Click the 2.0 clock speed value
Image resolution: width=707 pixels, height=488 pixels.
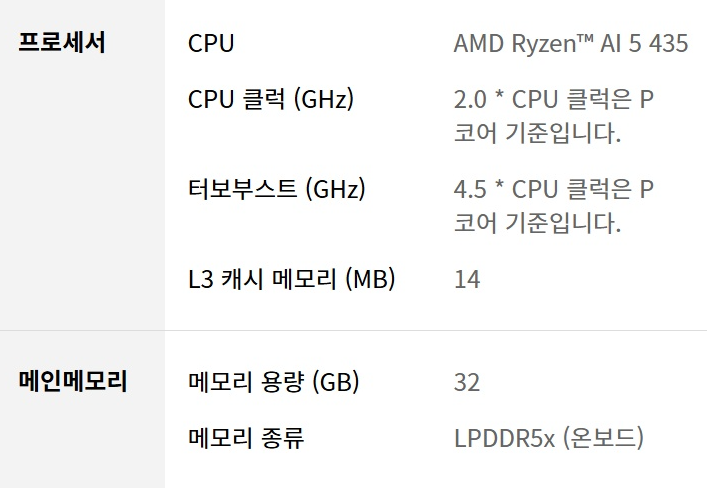tap(469, 100)
